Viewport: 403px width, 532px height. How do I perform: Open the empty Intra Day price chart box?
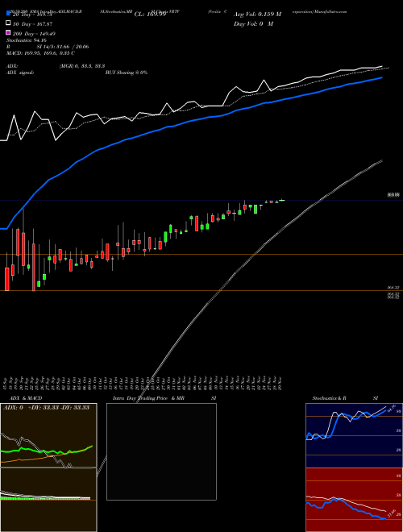(x=161, y=451)
